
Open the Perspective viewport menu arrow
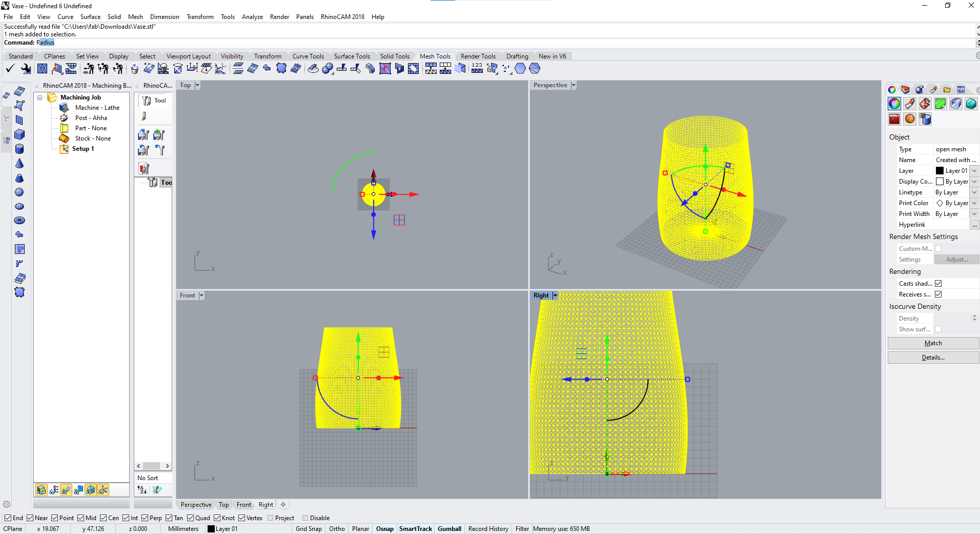574,85
